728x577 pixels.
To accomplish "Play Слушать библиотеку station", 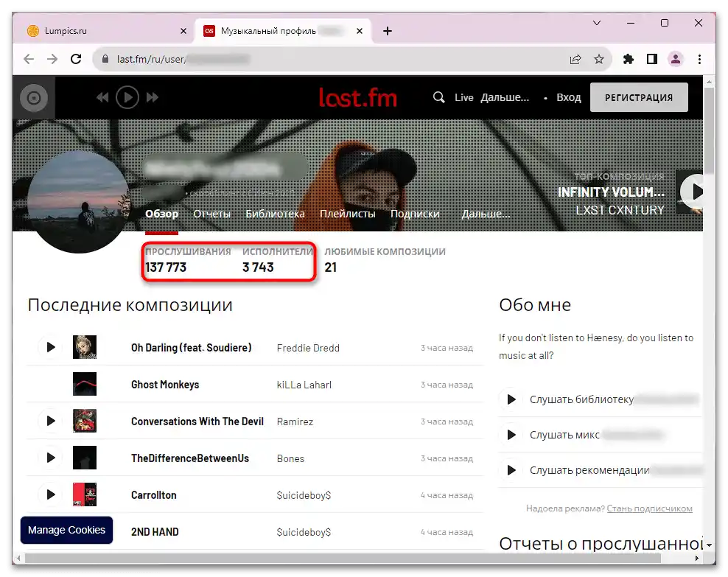I will [x=511, y=399].
